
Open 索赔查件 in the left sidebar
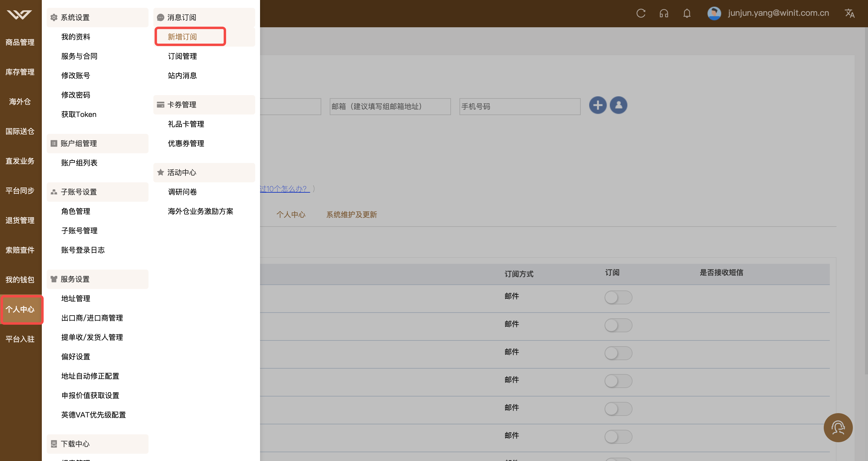[x=20, y=250]
